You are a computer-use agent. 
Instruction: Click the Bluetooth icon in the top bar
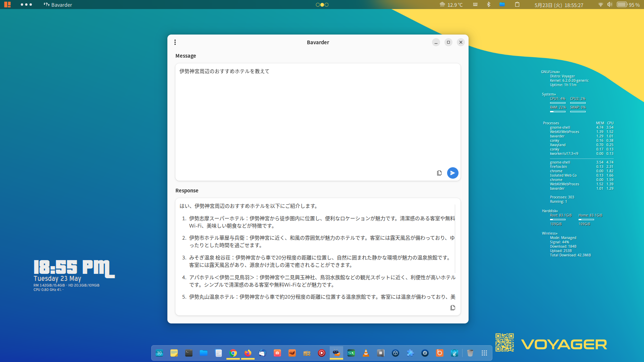[489, 5]
